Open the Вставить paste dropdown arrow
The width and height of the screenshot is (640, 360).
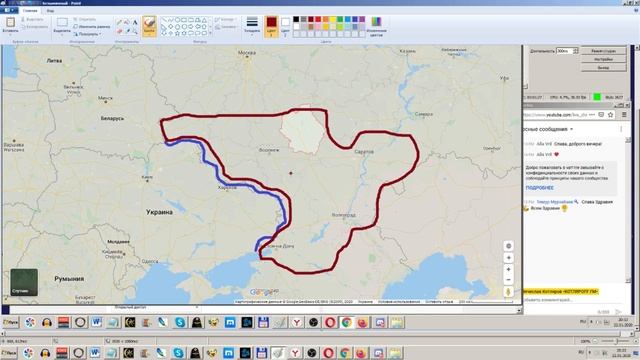(x=10, y=34)
